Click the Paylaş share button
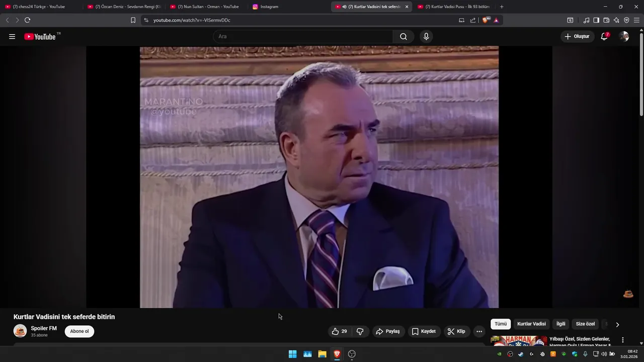 pyautogui.click(x=387, y=331)
